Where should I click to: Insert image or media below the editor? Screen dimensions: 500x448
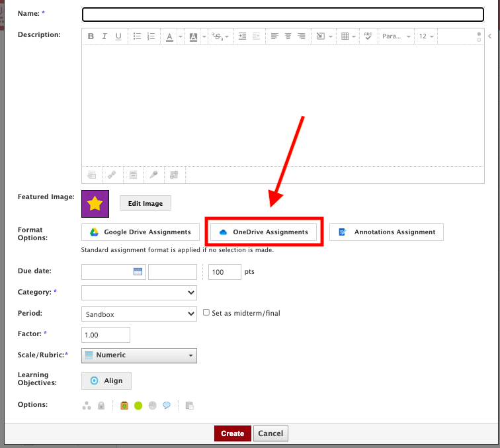[91, 175]
